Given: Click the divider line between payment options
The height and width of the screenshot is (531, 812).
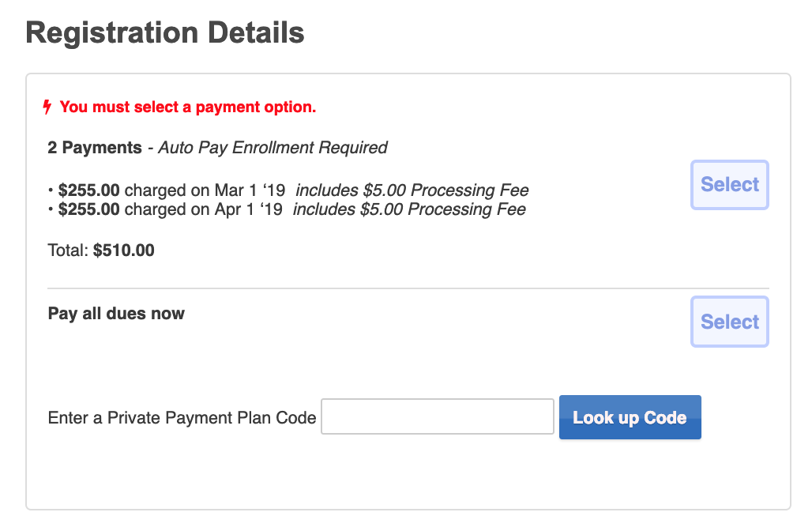Looking at the screenshot, I should 408,288.
